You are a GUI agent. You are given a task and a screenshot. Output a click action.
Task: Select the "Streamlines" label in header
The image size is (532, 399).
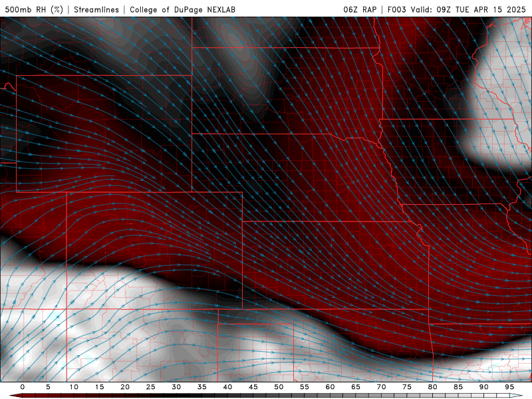(x=96, y=9)
